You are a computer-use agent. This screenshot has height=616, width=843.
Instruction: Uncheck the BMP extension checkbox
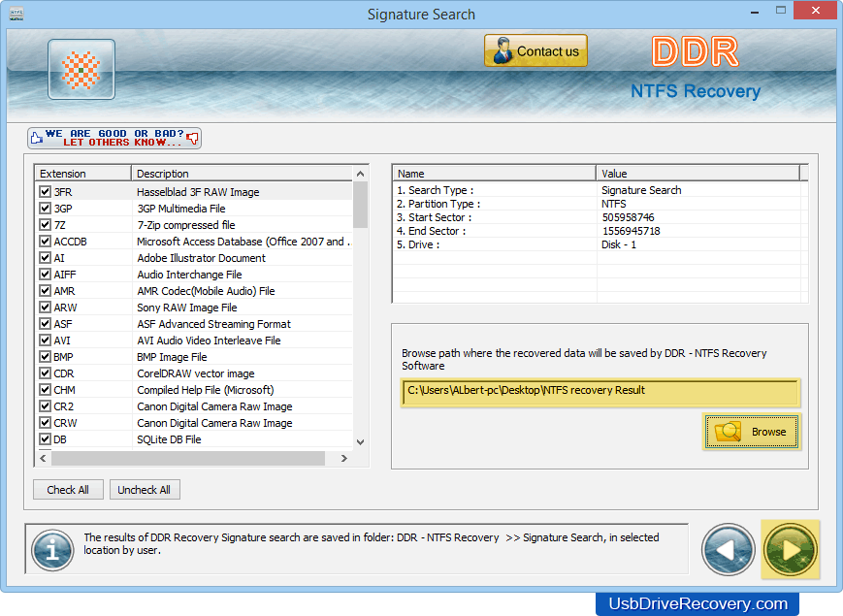click(x=46, y=357)
